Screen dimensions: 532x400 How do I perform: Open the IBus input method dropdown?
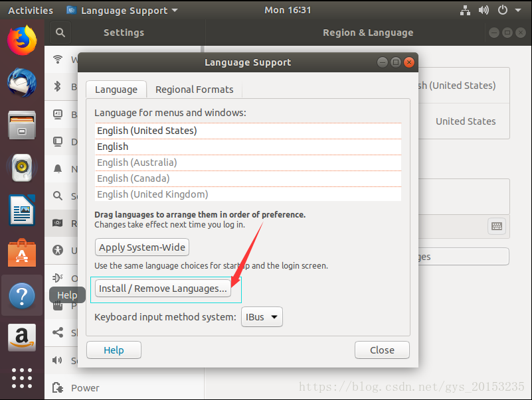click(x=262, y=317)
